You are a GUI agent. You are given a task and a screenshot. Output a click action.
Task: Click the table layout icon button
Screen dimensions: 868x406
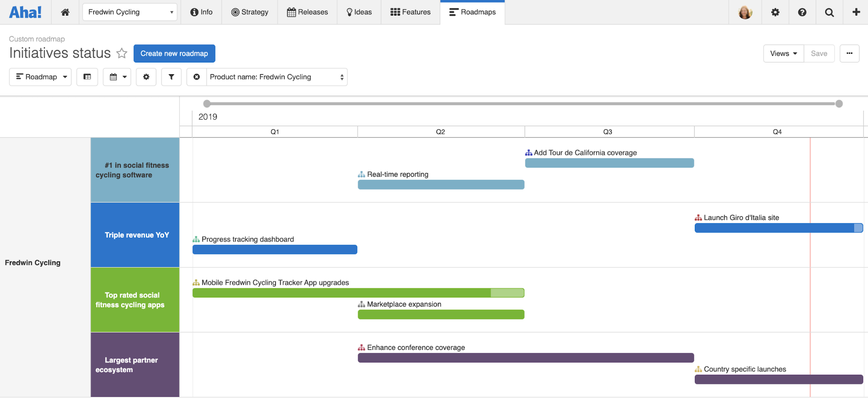tap(87, 77)
